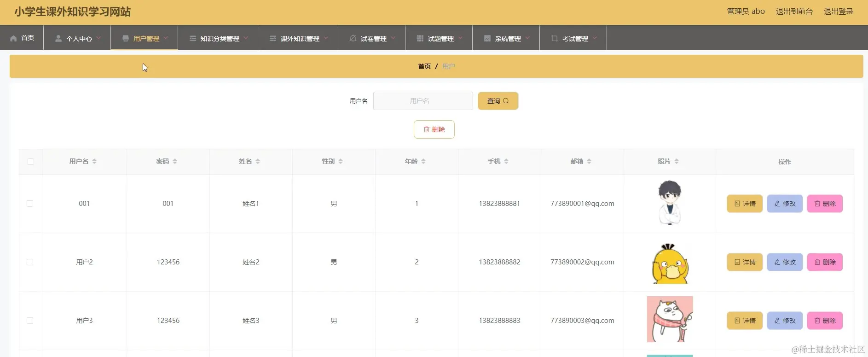Screen dimensions: 868x357
Task: Click the batch 删除 button above table
Action: (x=434, y=129)
